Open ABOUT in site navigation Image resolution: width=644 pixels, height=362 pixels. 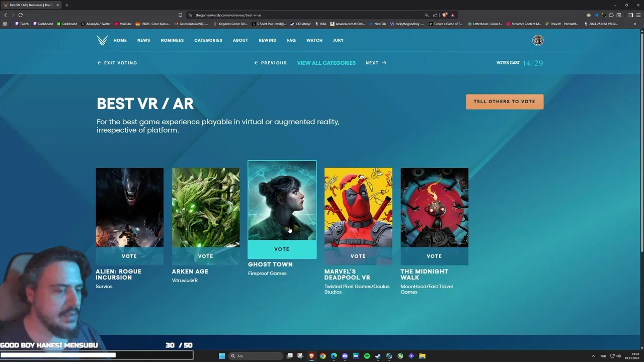[x=240, y=40]
